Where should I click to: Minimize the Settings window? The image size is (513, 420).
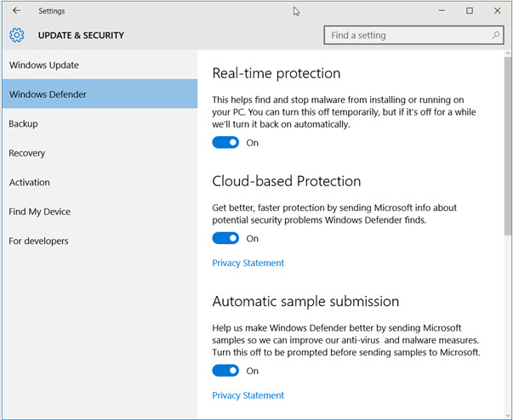point(442,11)
